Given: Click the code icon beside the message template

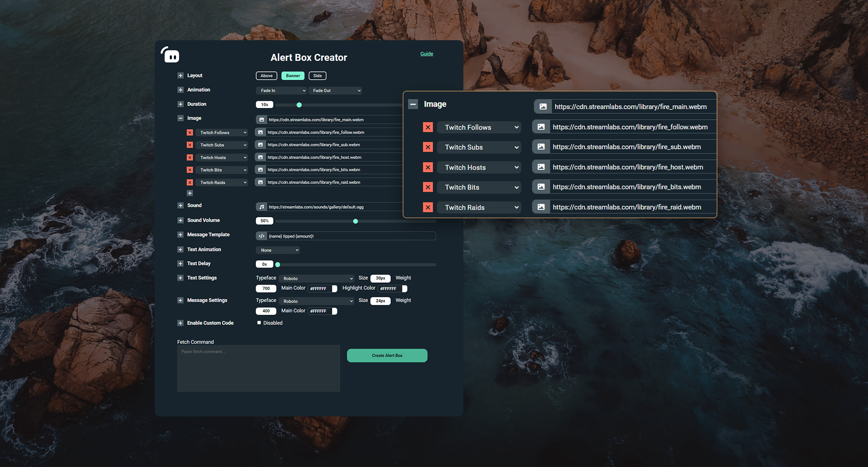Looking at the screenshot, I should click(261, 236).
